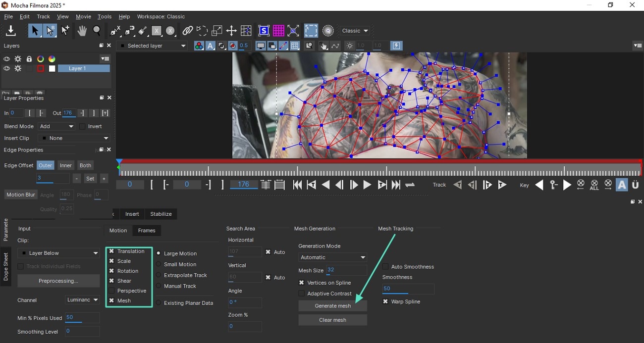Open the File menu

pyautogui.click(x=8, y=17)
